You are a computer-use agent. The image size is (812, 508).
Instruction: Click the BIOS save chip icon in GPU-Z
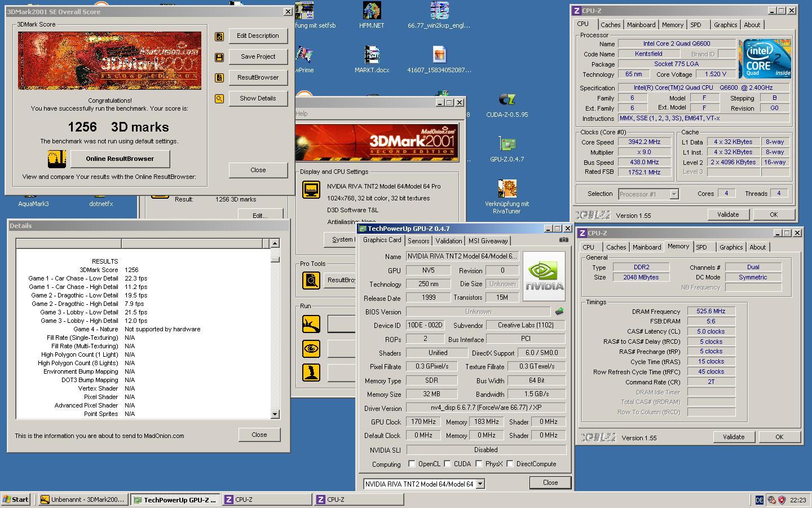[559, 311]
